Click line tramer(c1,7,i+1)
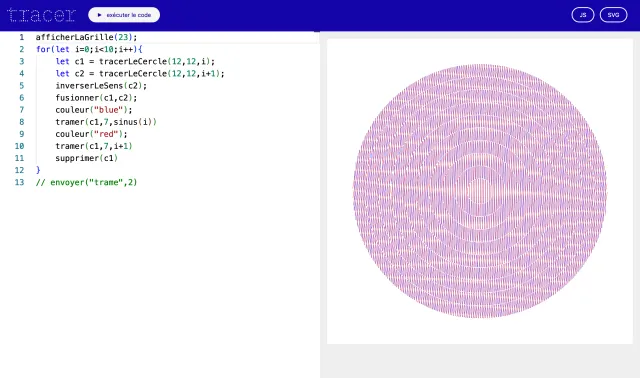 (94, 146)
